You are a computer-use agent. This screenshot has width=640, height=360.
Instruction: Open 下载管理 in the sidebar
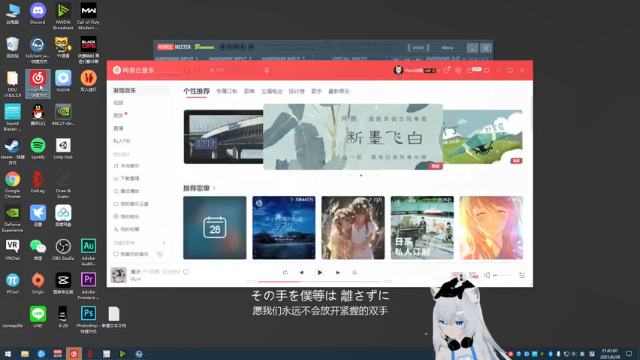(x=127, y=178)
